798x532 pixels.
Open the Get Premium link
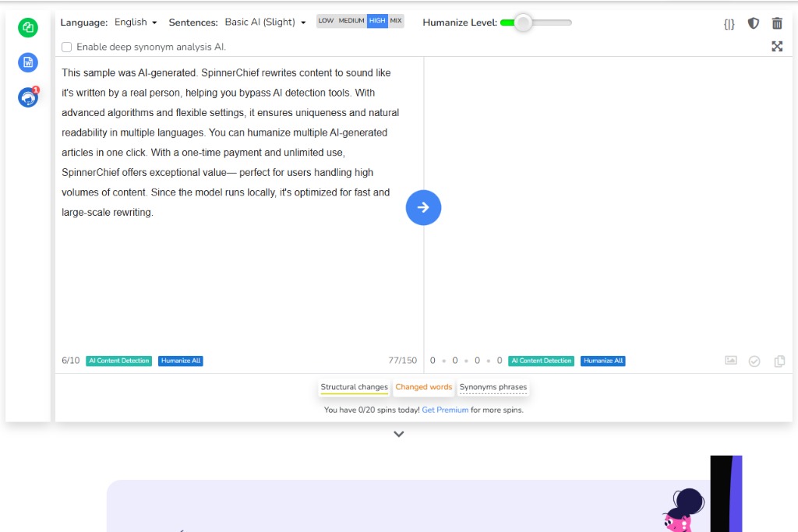click(445, 410)
